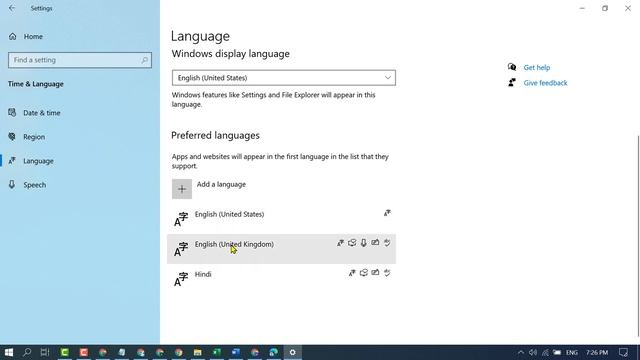Open the red C taskbar app
This screenshot has height=360, width=640.
point(84,352)
